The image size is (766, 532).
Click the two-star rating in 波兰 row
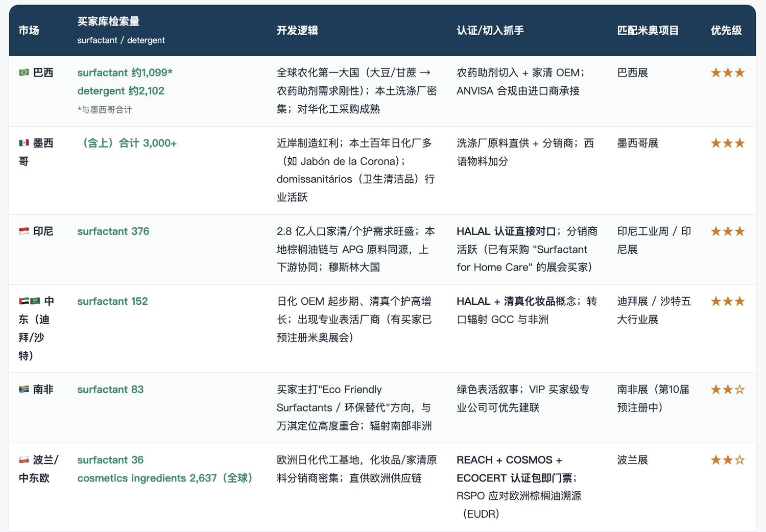coord(728,460)
